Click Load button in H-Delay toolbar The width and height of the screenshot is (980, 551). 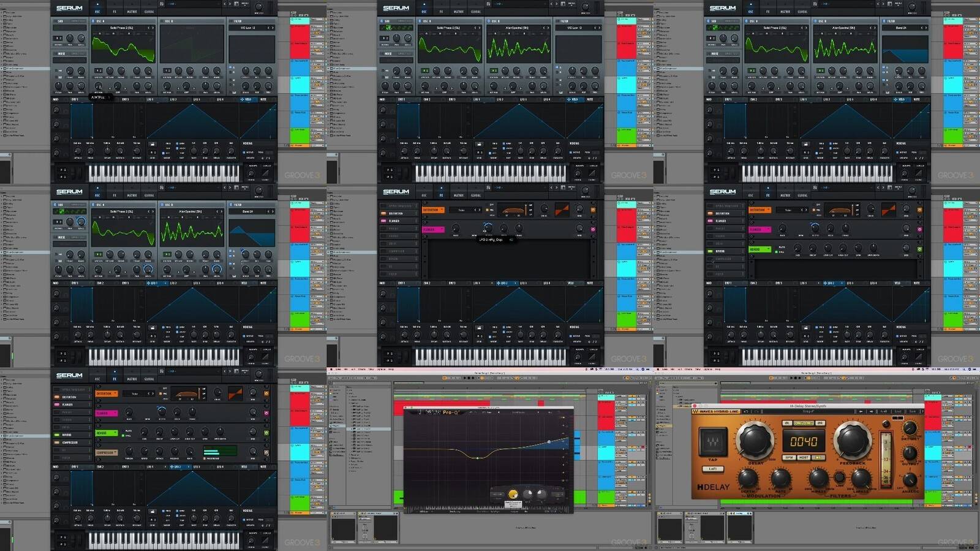[898, 411]
